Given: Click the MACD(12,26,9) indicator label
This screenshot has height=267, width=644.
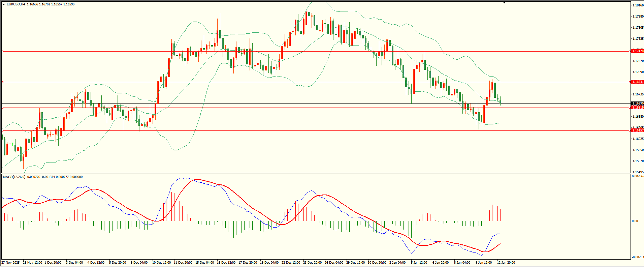Looking at the screenshot, I should [x=14, y=177].
